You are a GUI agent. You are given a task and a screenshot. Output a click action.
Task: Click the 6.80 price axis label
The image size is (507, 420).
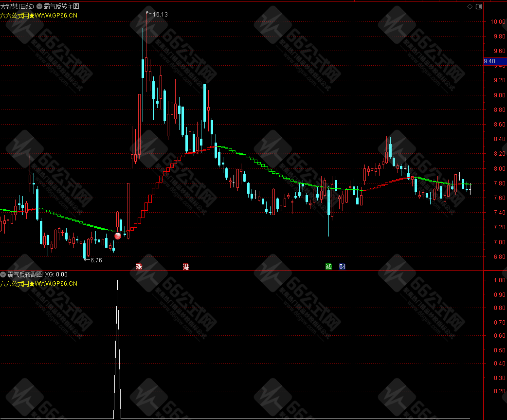[x=499, y=256]
